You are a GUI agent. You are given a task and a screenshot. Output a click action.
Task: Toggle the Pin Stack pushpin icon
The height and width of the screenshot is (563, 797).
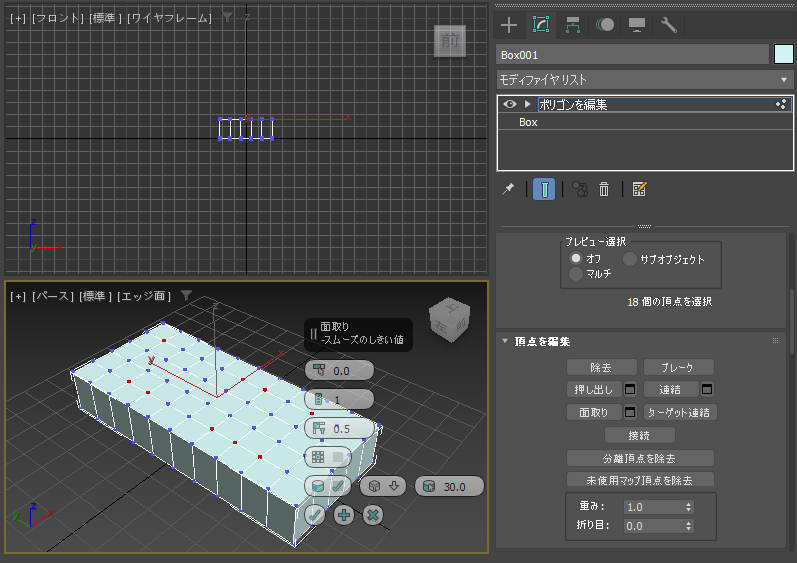(508, 190)
